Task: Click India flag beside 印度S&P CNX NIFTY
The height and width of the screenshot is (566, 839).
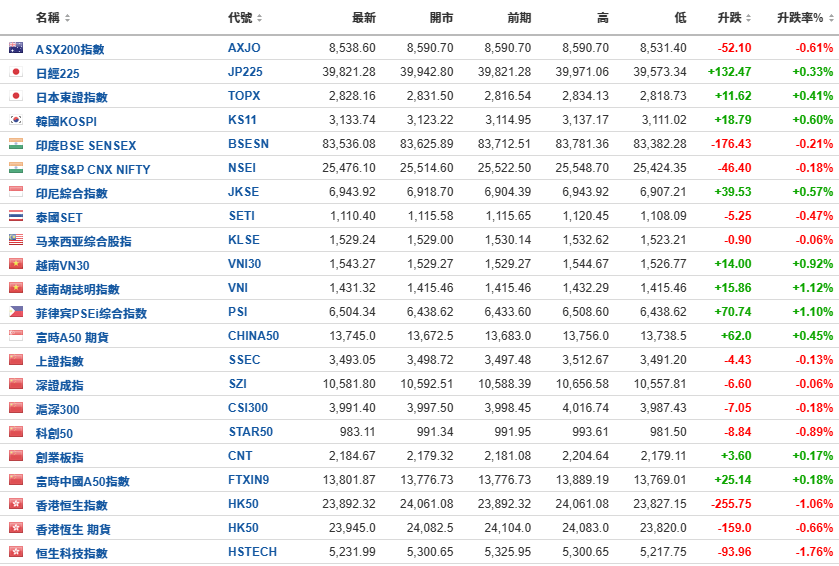Action: 16,168
